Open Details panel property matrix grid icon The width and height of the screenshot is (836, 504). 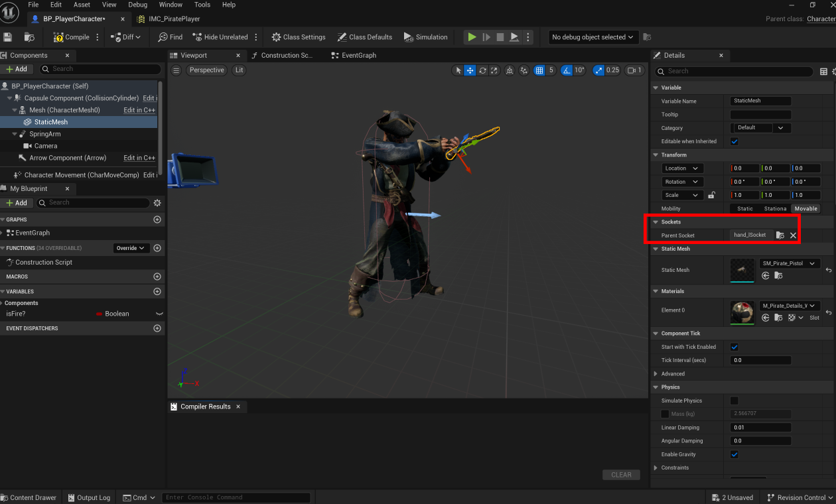coord(823,72)
